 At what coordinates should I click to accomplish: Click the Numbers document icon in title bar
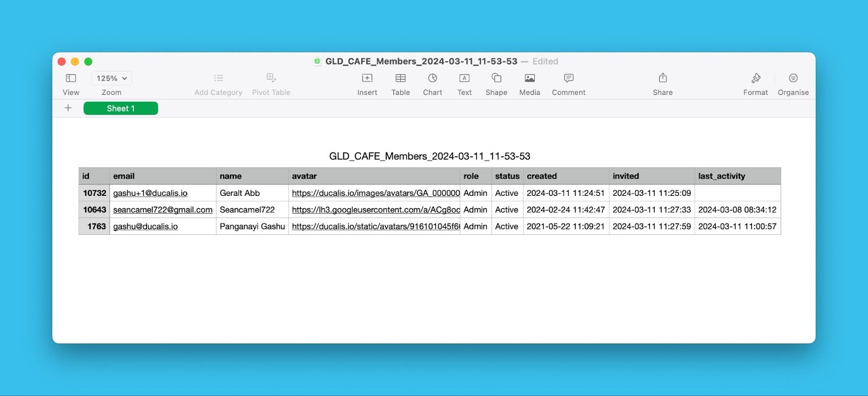pyautogui.click(x=317, y=61)
